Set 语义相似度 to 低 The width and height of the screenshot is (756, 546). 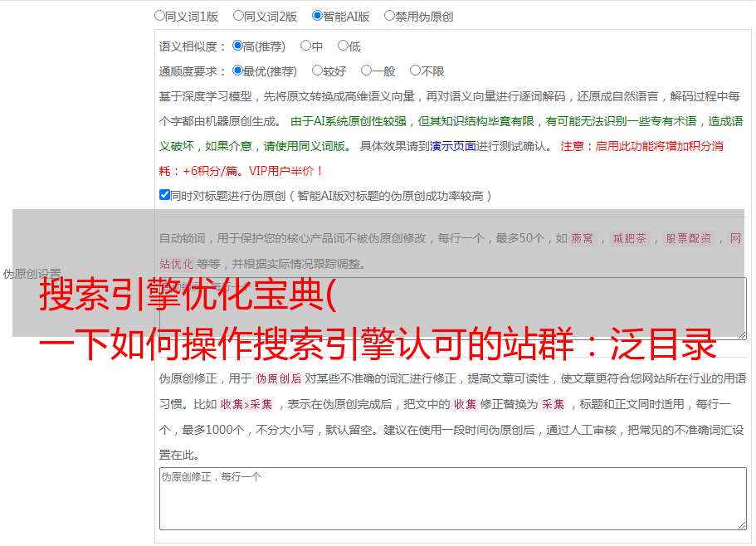coord(343,46)
